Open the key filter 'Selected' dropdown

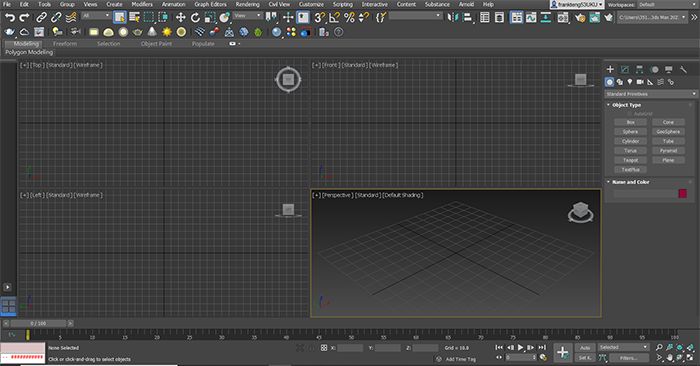point(623,347)
